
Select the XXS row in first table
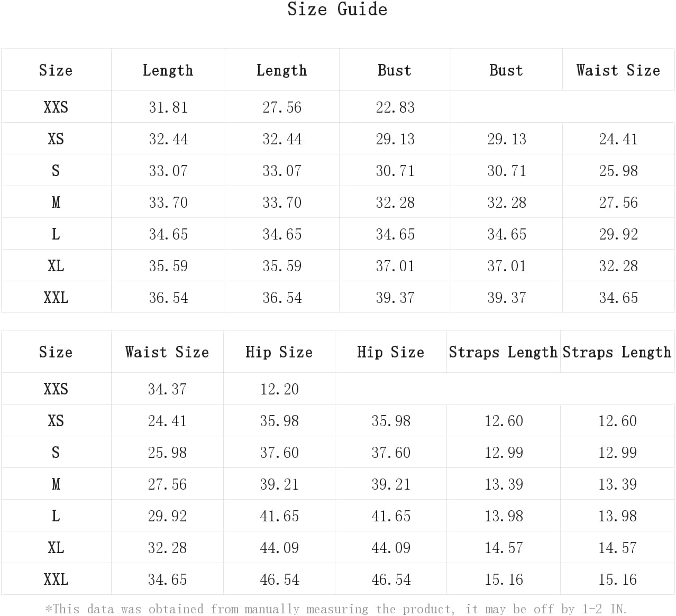[x=338, y=107]
